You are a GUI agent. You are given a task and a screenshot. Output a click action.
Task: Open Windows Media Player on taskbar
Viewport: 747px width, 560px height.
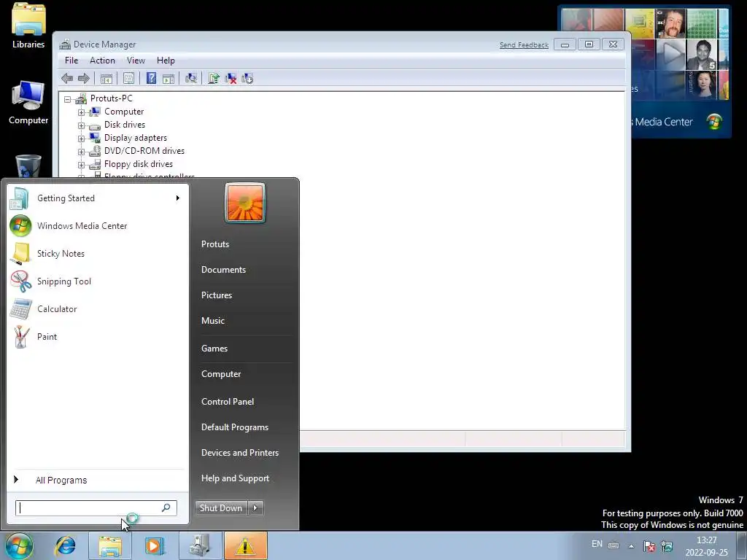[x=154, y=545]
